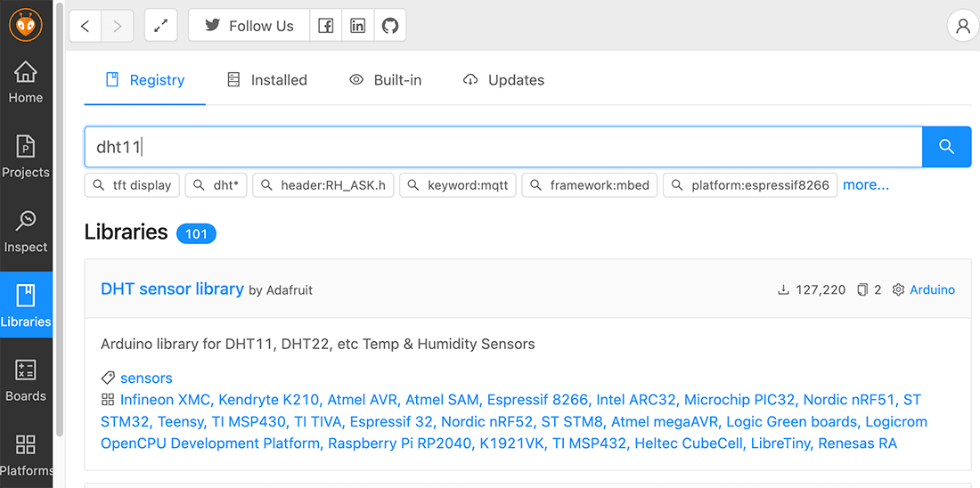Open the user account profile icon
Image resolution: width=980 pixels, height=488 pixels.
[963, 26]
